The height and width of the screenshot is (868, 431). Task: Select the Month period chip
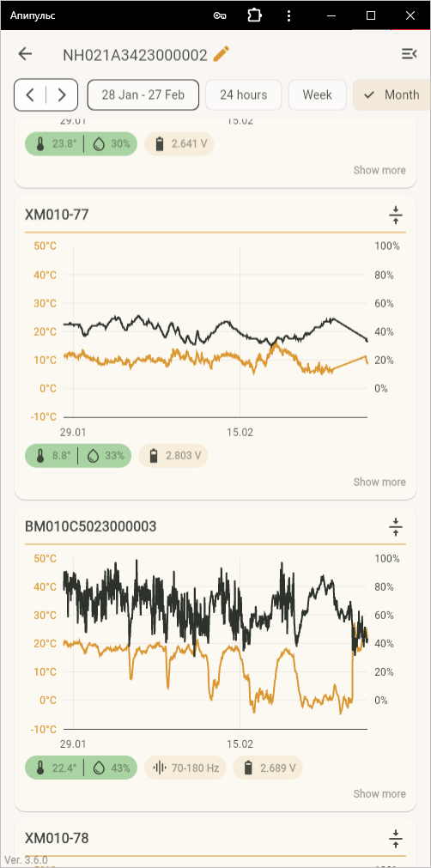[392, 94]
